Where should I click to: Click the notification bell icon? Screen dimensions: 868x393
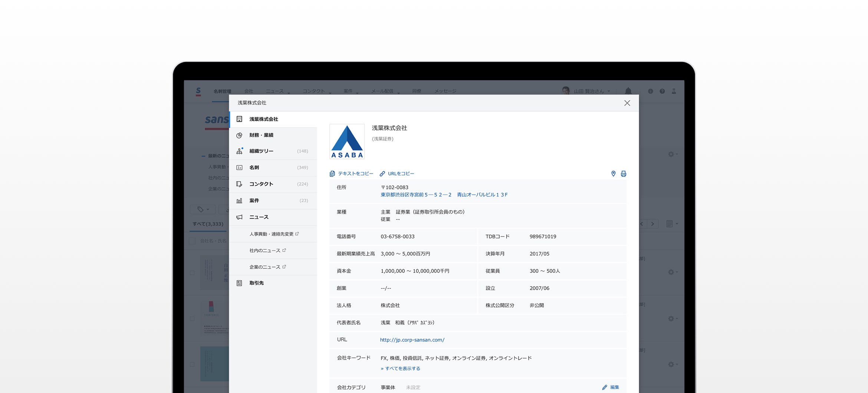[628, 91]
